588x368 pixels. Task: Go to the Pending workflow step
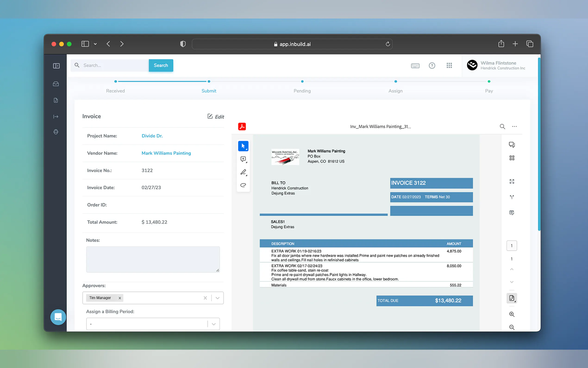tap(302, 91)
